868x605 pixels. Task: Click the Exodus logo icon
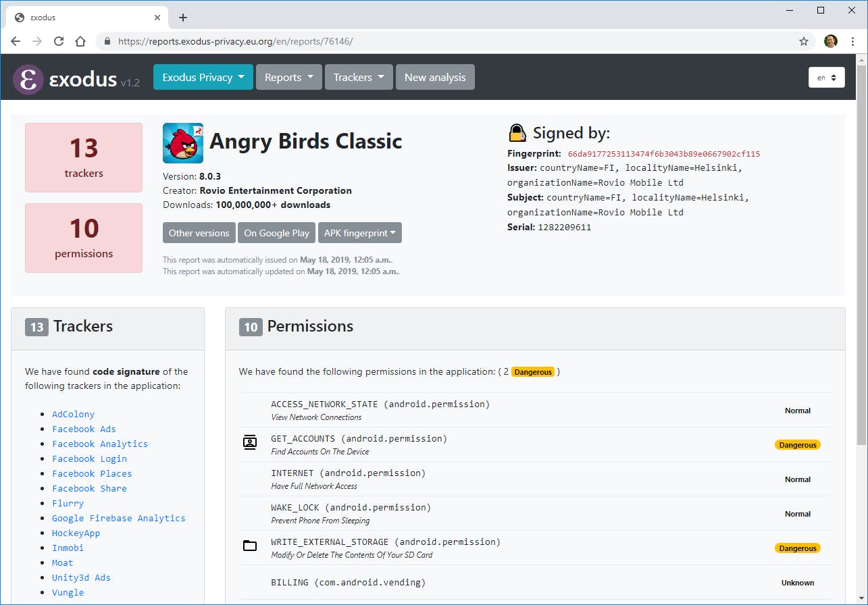click(28, 79)
